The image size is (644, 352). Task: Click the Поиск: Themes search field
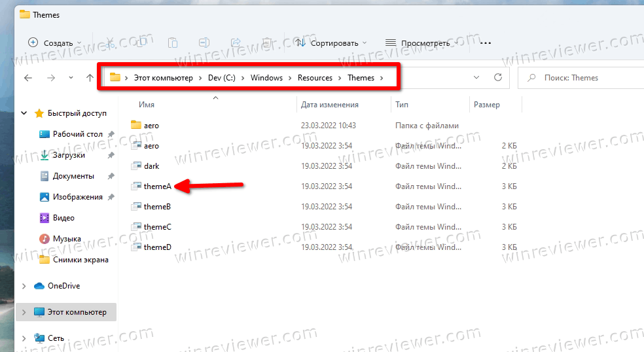pos(581,78)
